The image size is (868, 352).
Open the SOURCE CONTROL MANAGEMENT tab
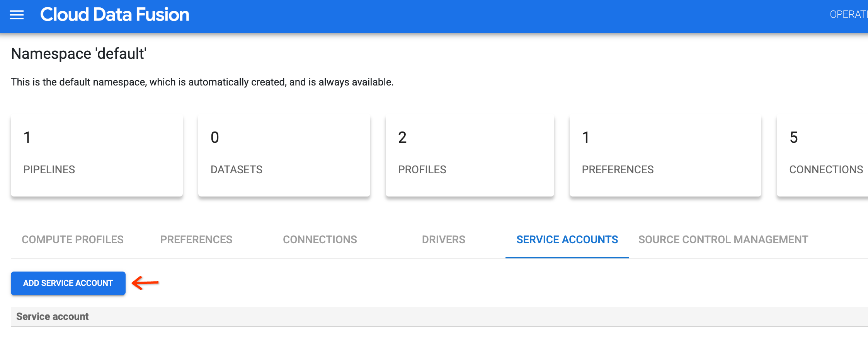click(723, 239)
